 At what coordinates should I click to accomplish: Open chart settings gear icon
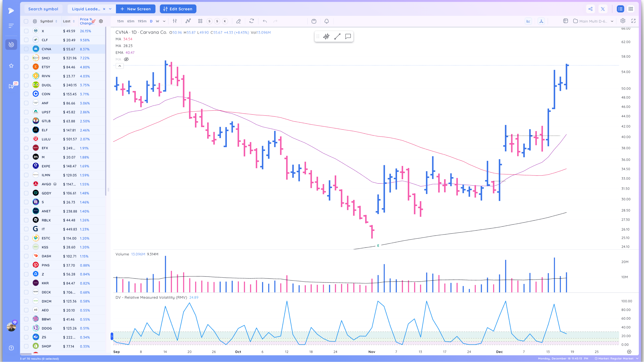click(623, 21)
